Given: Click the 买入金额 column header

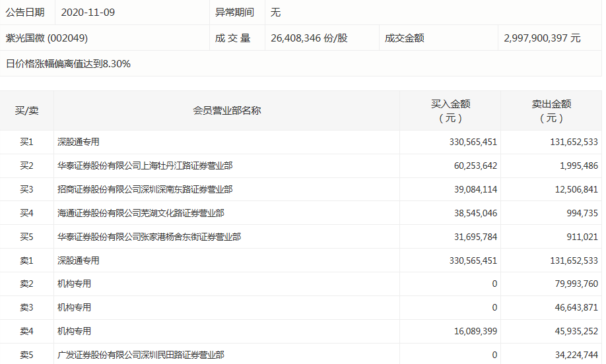Looking at the screenshot, I should point(450,111).
